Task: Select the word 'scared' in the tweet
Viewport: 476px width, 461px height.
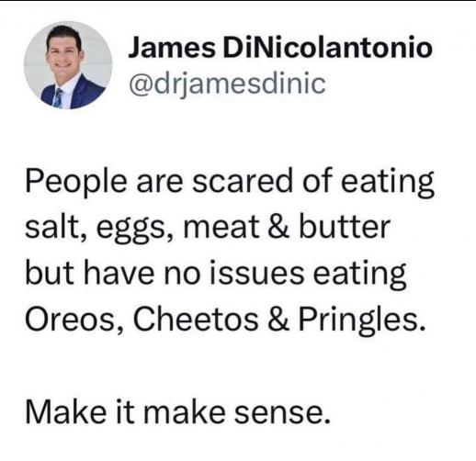Action: pyautogui.click(x=243, y=181)
